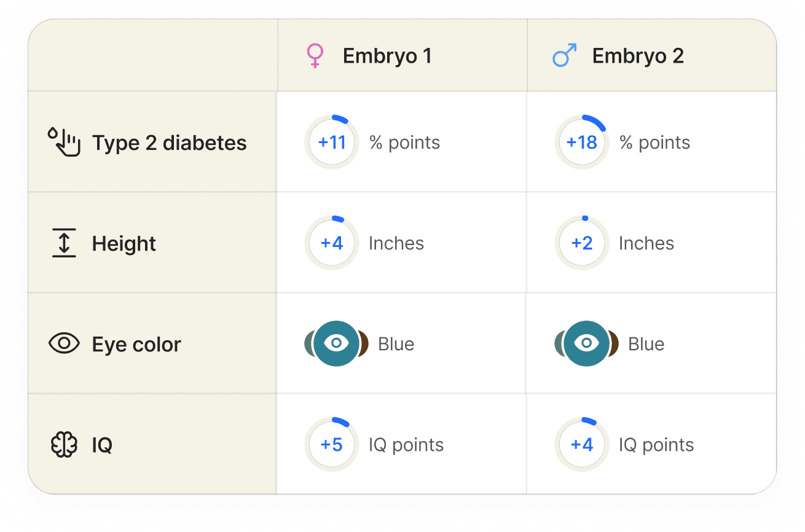Click Embryo 1 height +4 ring

332,243
